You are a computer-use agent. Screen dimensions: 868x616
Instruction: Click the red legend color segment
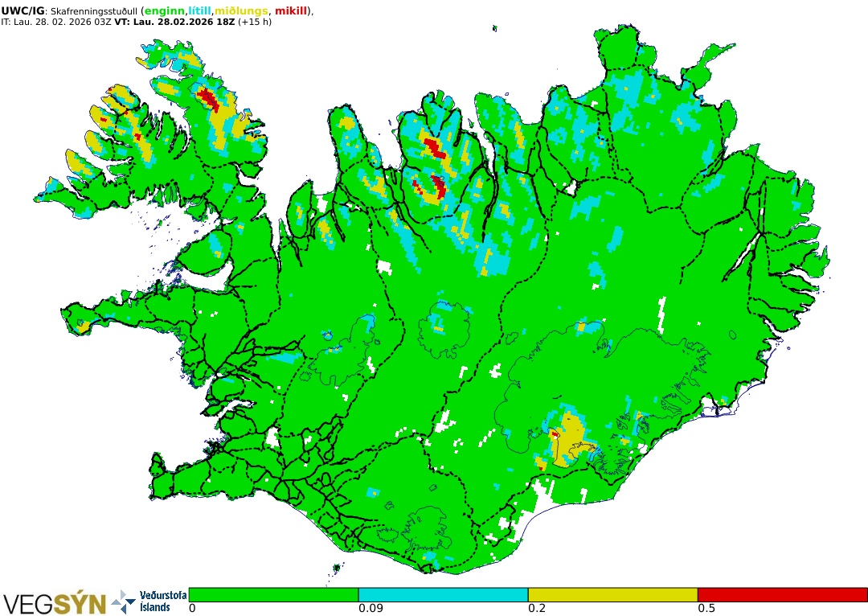782,594
